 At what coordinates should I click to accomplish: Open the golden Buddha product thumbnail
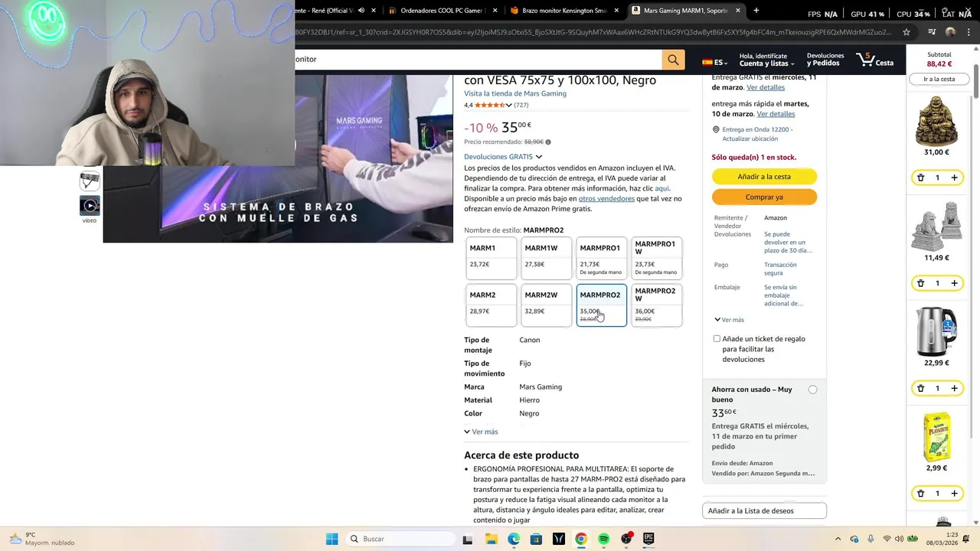[936, 121]
